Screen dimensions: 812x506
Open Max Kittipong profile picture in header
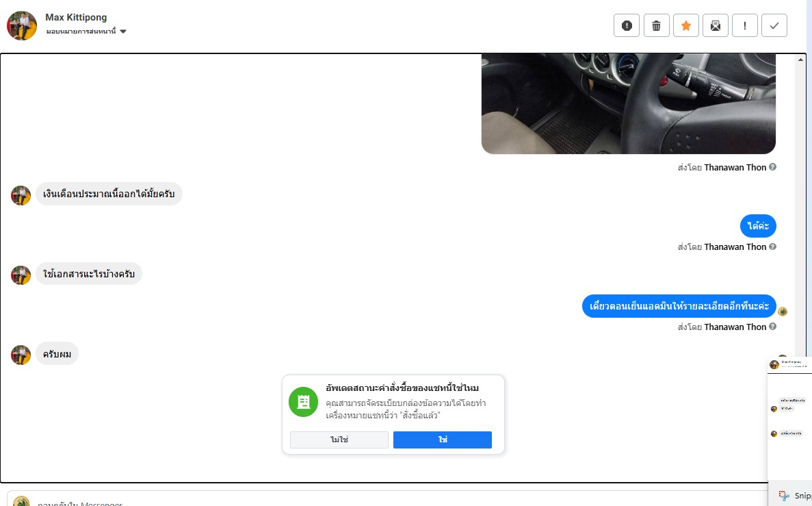(x=22, y=25)
